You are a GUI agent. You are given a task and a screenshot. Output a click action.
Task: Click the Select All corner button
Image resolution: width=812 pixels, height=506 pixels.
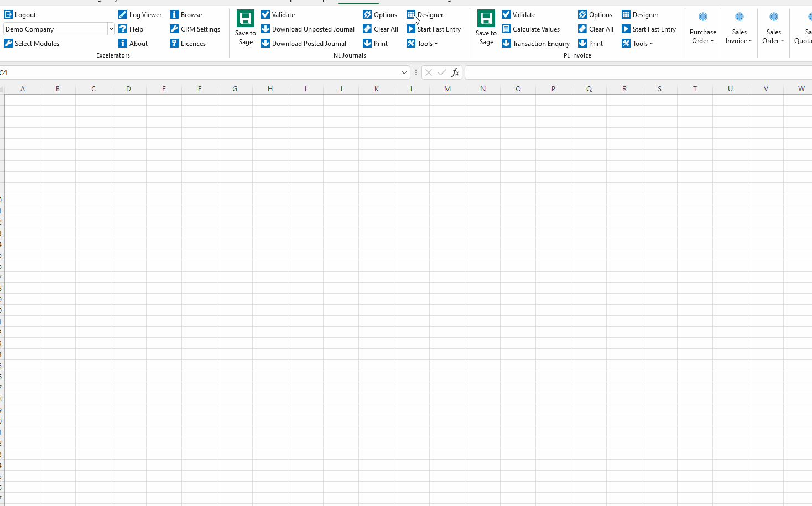coord(2,88)
